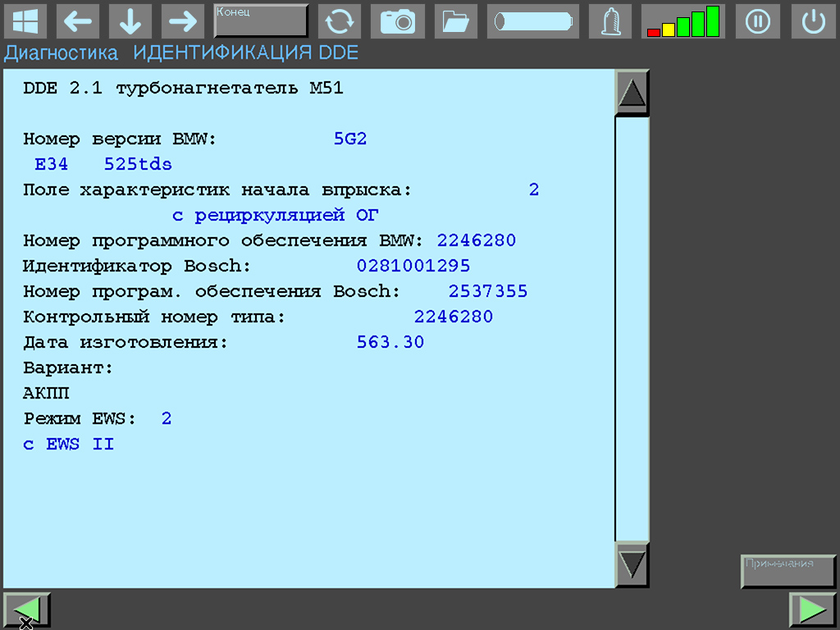Click the cylinder-shaped toolbar icon

tap(532, 21)
